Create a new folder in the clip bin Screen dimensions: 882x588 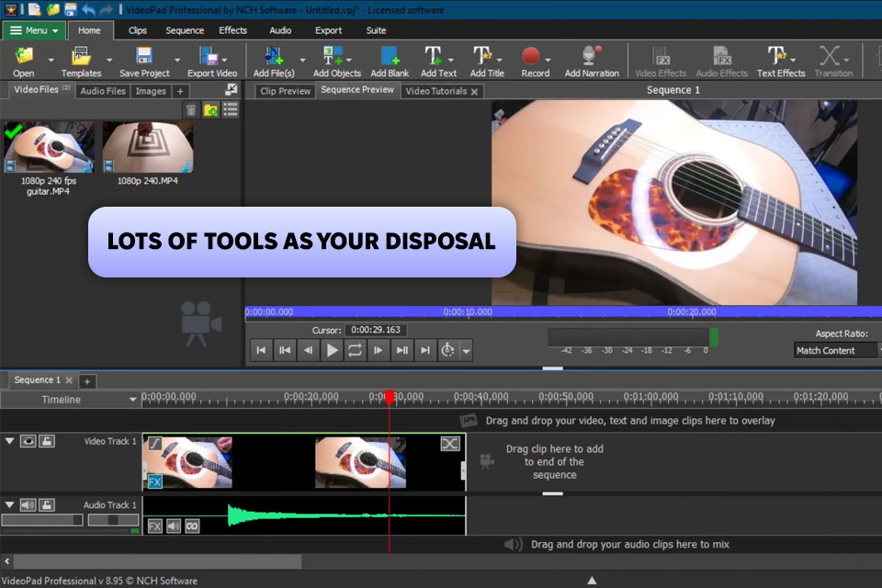(211, 109)
